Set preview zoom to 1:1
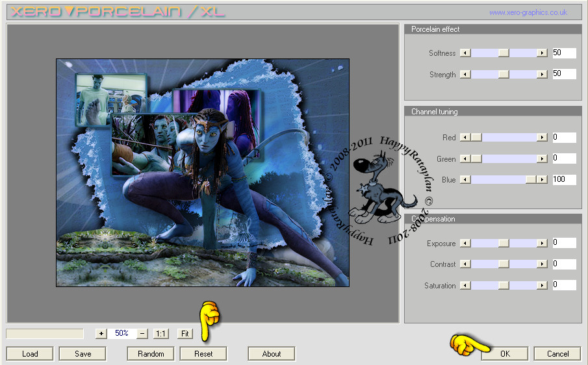The height and width of the screenshot is (365, 588). pos(161,334)
